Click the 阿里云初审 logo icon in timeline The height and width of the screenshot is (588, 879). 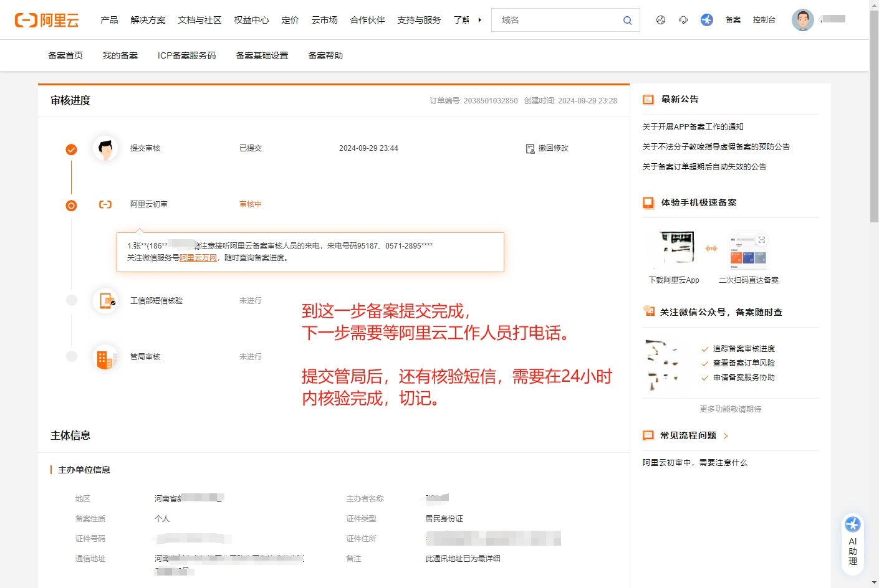[105, 204]
